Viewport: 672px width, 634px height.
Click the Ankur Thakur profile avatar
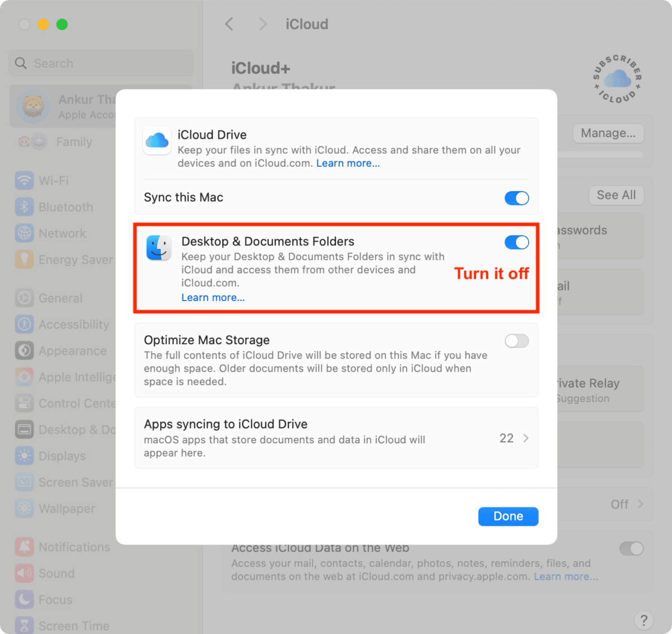click(33, 106)
